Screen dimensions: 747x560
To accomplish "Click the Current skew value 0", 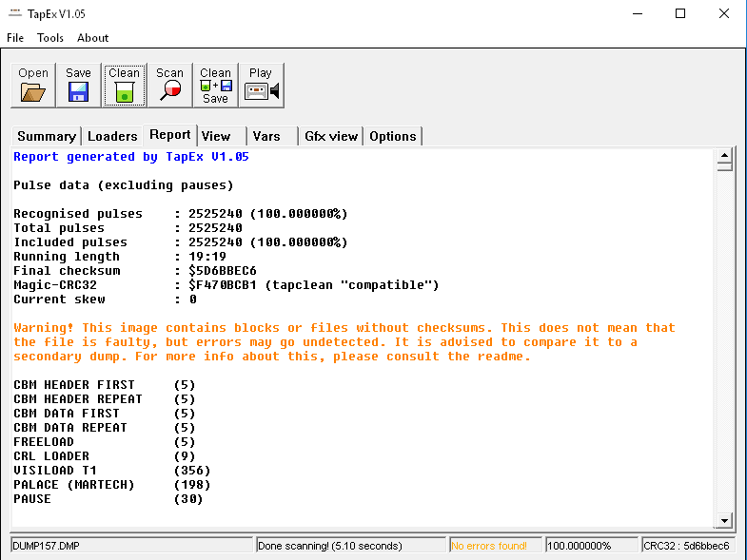I will tap(192, 299).
